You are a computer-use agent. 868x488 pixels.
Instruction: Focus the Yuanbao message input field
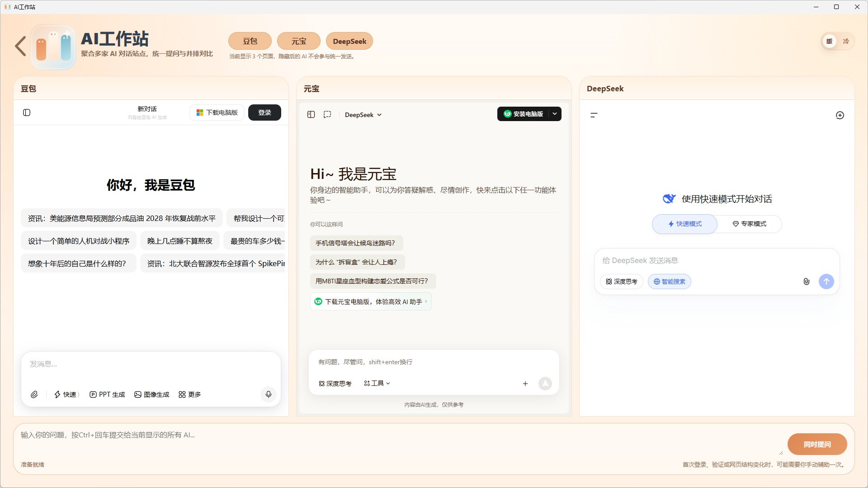(433, 362)
